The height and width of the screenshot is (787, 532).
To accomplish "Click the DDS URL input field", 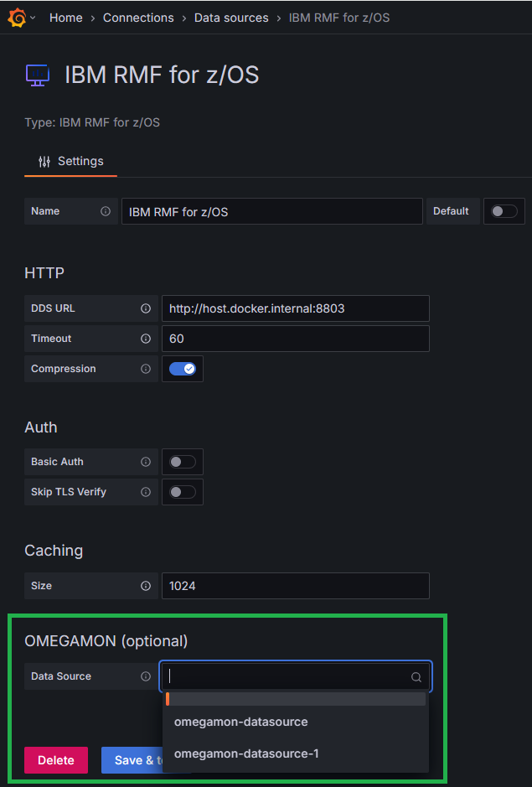I will 295,308.
